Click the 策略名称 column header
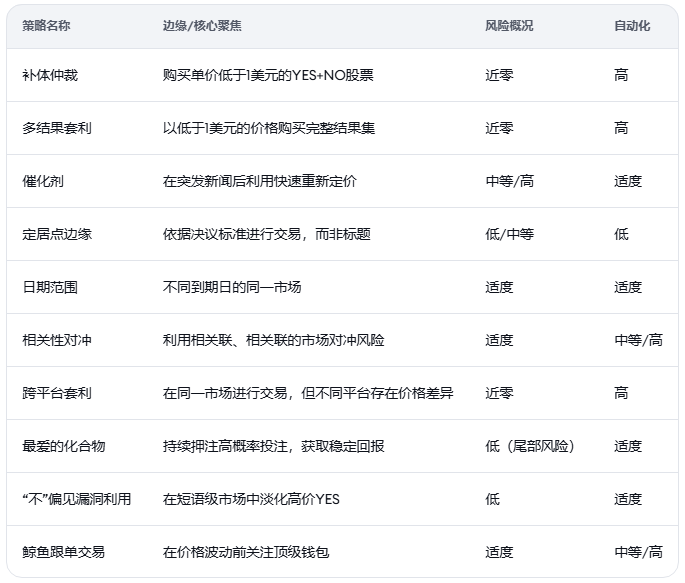The image size is (685, 583). (x=46, y=26)
